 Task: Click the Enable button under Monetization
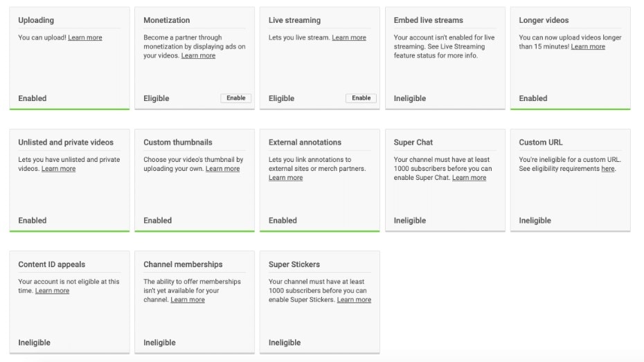(x=236, y=98)
